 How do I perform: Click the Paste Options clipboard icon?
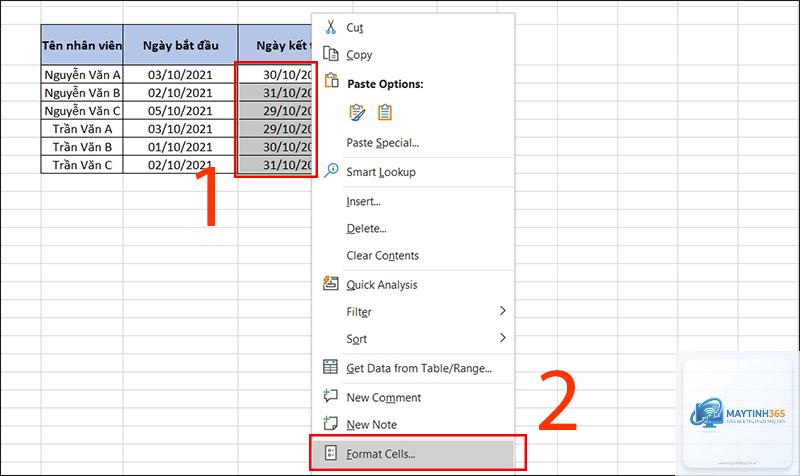[332, 80]
